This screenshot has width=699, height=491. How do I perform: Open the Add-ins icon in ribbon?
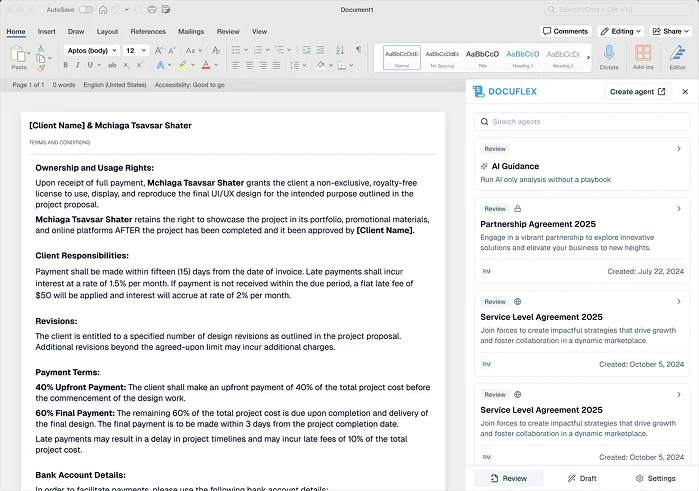[x=643, y=54]
